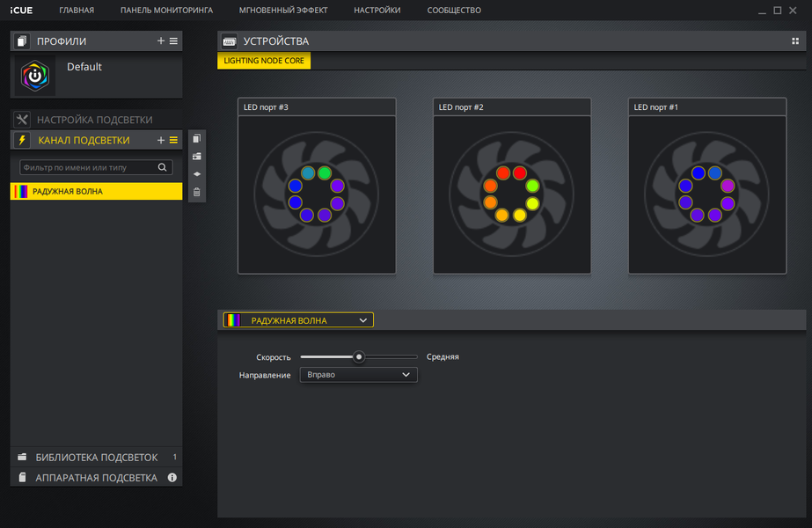Viewport: 812px width, 528px height.
Task: Select the Default profile icon
Action: coord(34,76)
